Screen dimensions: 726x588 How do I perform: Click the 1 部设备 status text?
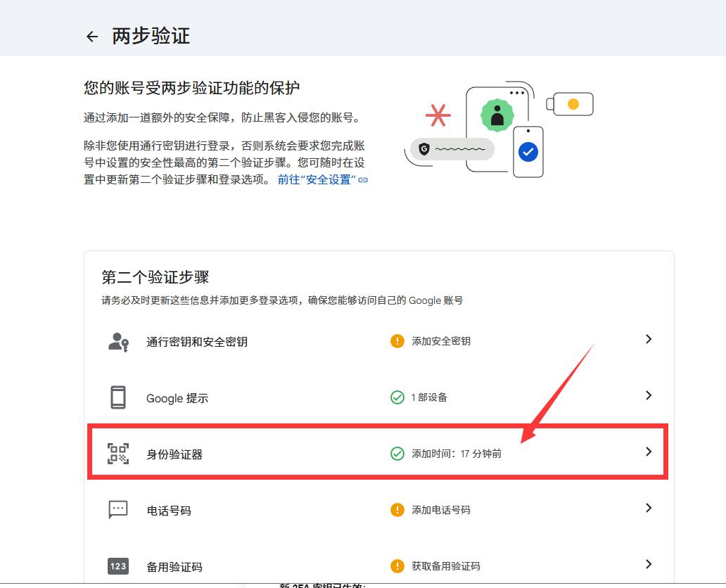[429, 397]
